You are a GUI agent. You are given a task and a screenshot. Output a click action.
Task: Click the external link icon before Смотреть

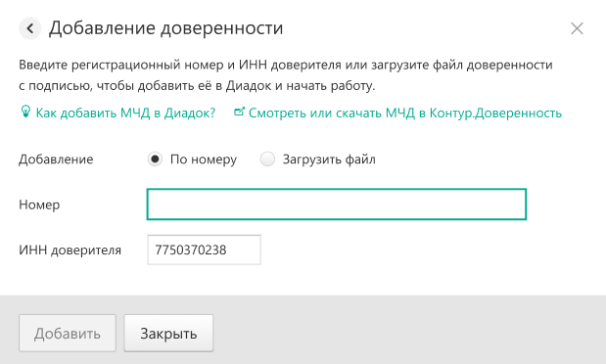click(239, 112)
